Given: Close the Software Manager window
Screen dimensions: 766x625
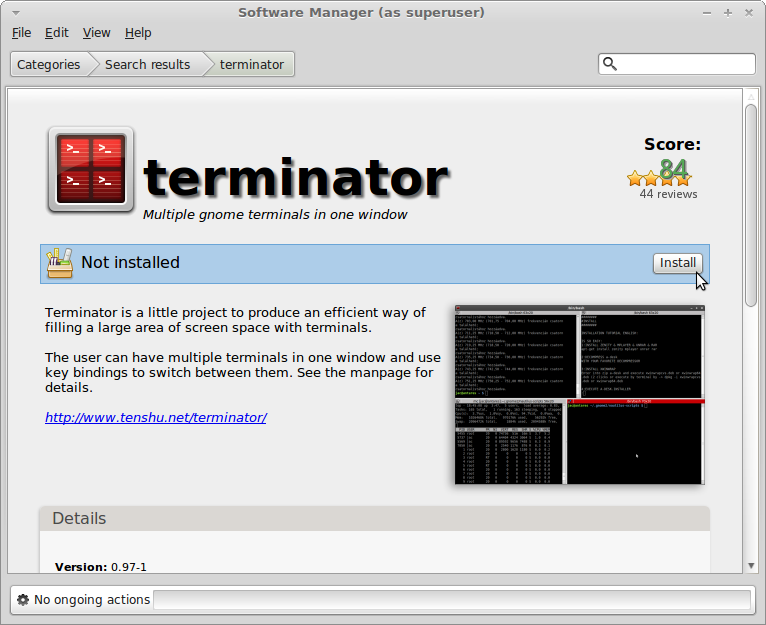Looking at the screenshot, I should 749,13.
